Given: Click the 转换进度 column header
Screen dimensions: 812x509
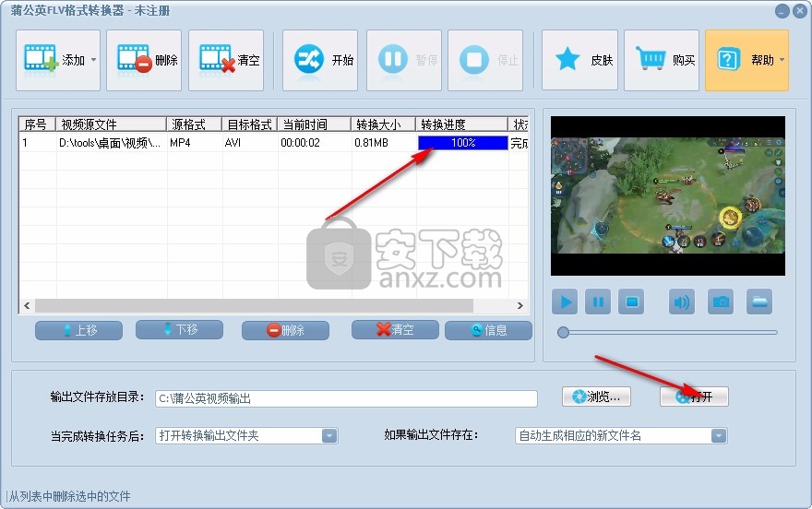Looking at the screenshot, I should [462, 124].
